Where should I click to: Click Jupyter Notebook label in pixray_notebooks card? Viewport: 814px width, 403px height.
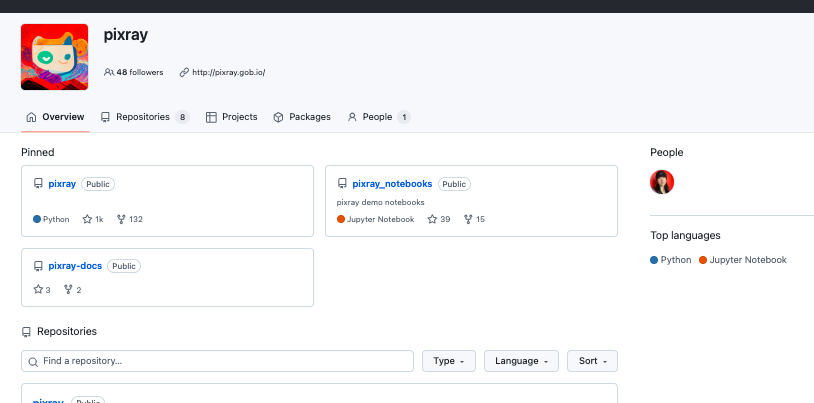coord(381,219)
